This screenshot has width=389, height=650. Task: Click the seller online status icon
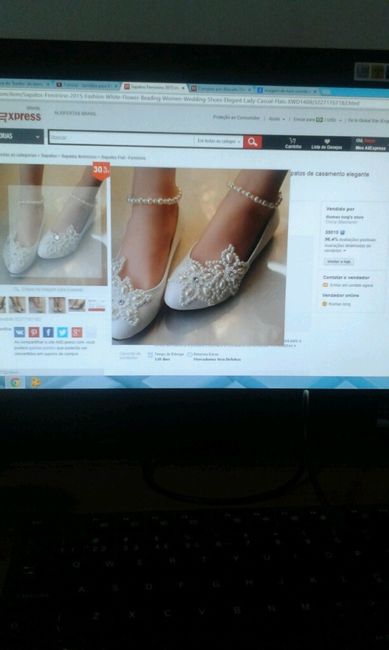click(325, 304)
